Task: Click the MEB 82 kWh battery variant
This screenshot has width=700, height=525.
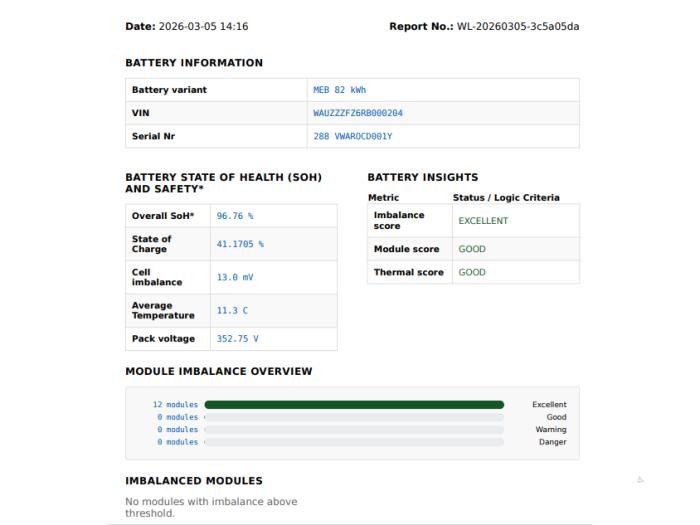Action: pyautogui.click(x=339, y=90)
